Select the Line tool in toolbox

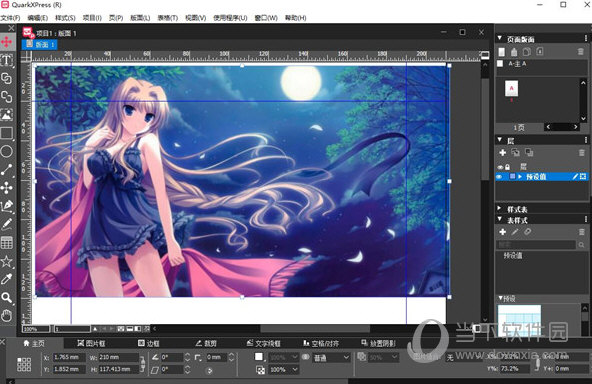(x=7, y=170)
